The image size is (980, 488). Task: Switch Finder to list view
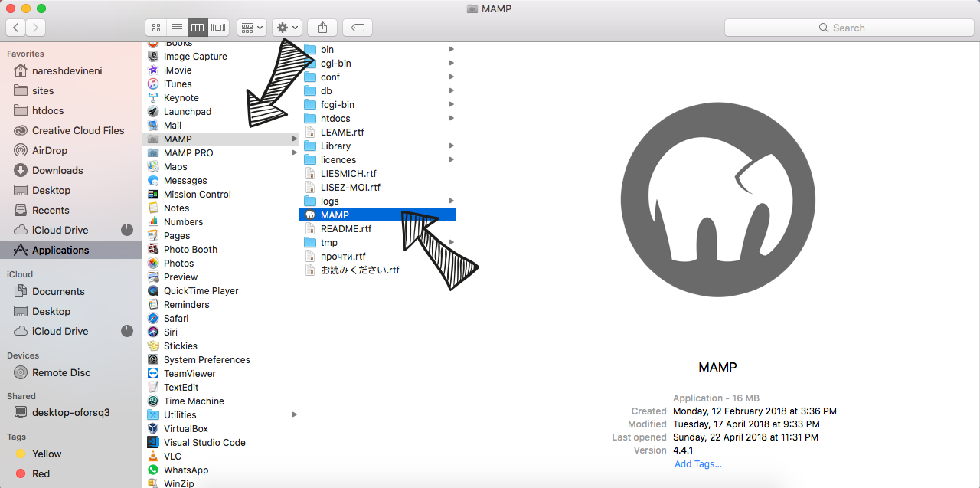pyautogui.click(x=177, y=28)
